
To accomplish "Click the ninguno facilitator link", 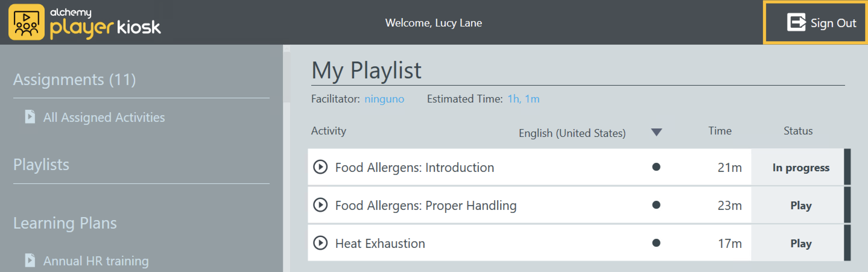I will pos(384,99).
